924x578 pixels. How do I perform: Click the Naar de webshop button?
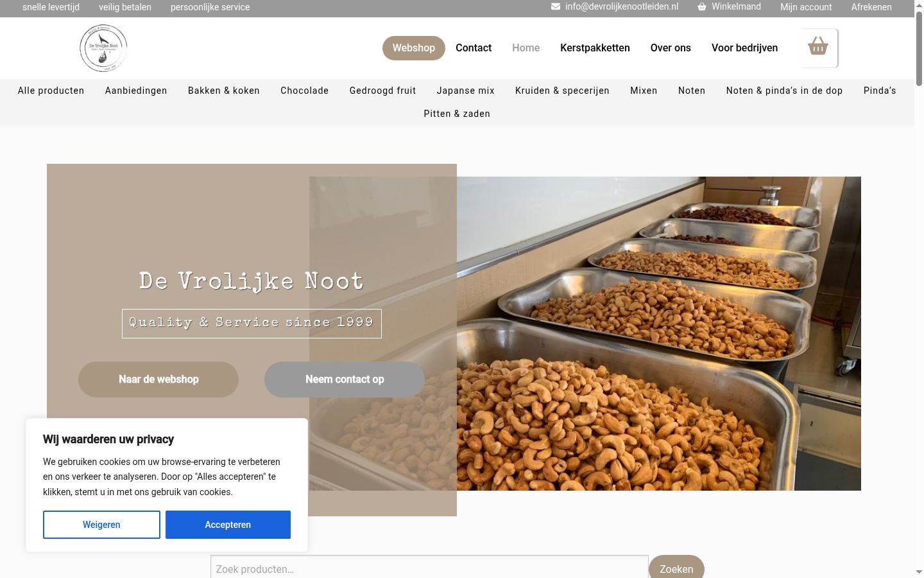158,380
